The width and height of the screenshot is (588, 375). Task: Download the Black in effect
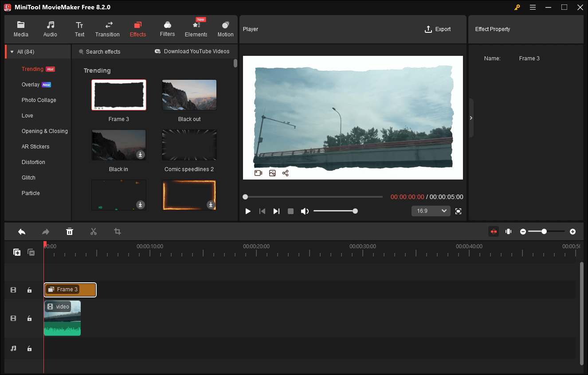(x=140, y=154)
